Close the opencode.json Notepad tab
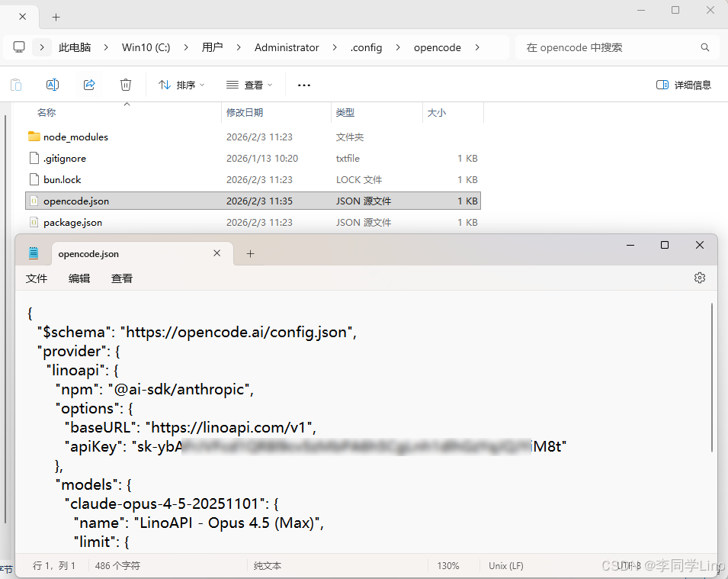This screenshot has height=579, width=728. point(216,253)
